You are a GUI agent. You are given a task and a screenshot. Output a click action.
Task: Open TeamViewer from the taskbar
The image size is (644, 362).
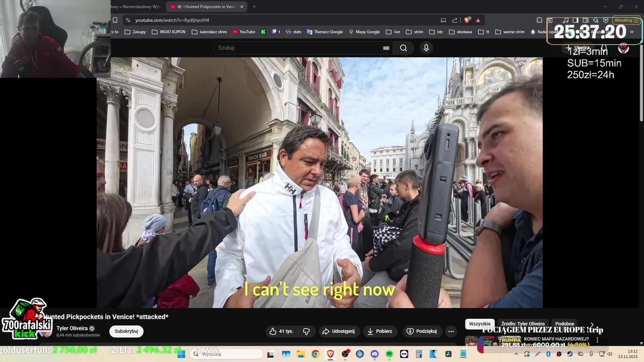(x=404, y=354)
